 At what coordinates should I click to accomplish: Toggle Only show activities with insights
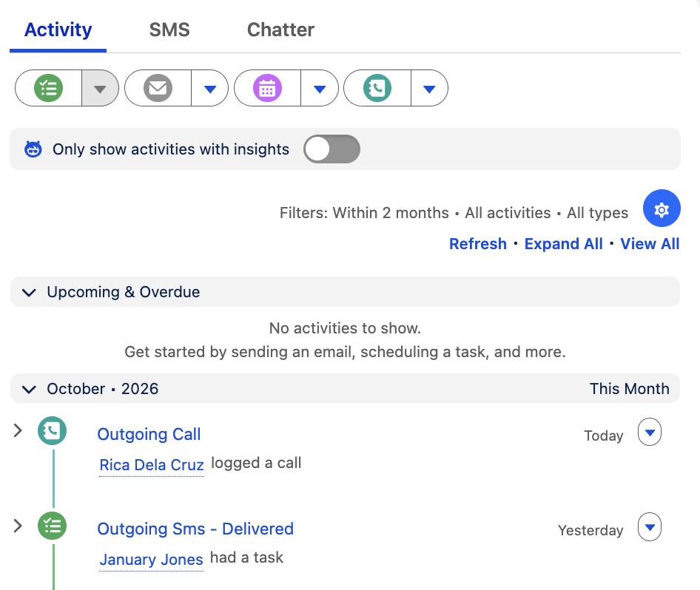332,149
